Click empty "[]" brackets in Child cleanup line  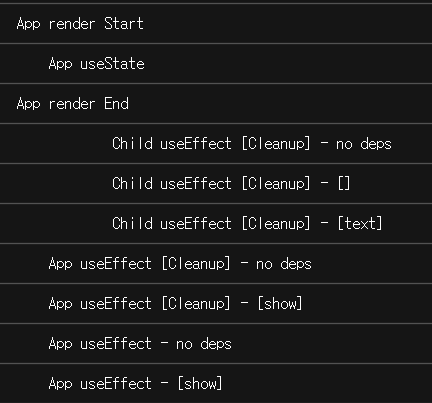pos(344,184)
